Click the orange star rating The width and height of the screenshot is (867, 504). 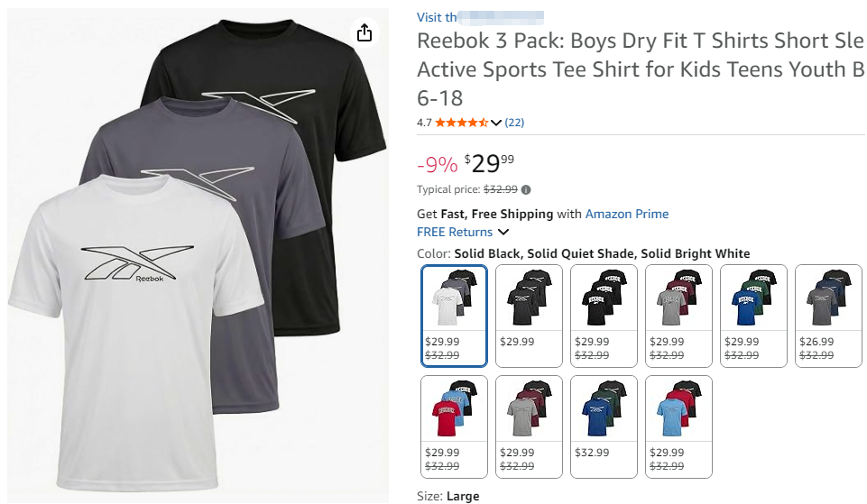[x=462, y=123]
